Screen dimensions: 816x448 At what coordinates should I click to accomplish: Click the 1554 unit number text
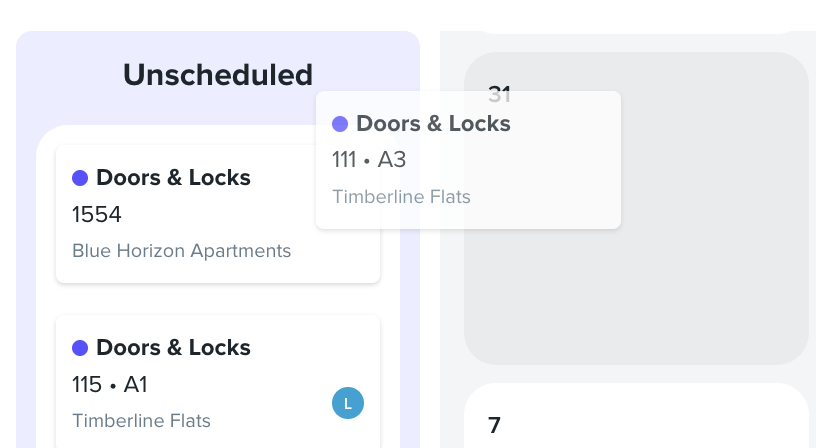pyautogui.click(x=96, y=214)
